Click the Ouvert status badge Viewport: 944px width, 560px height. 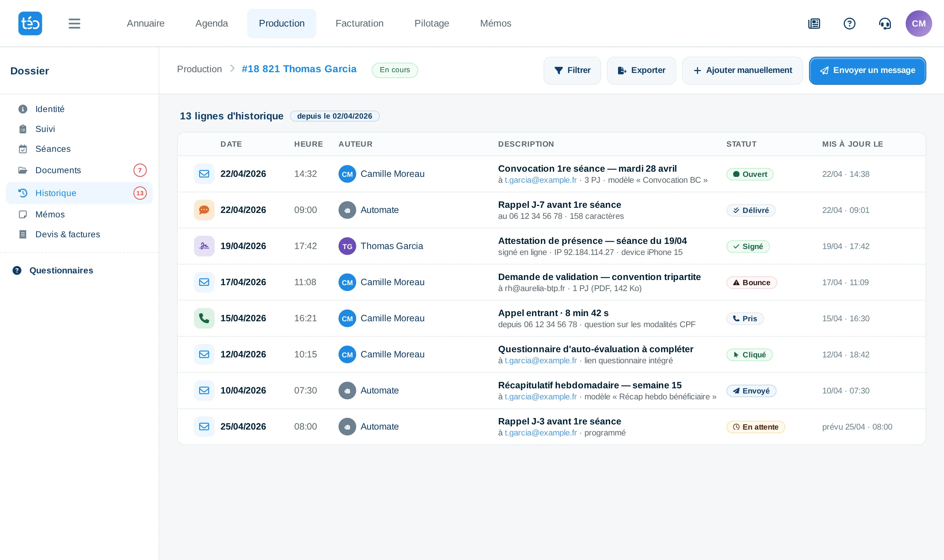(x=750, y=174)
